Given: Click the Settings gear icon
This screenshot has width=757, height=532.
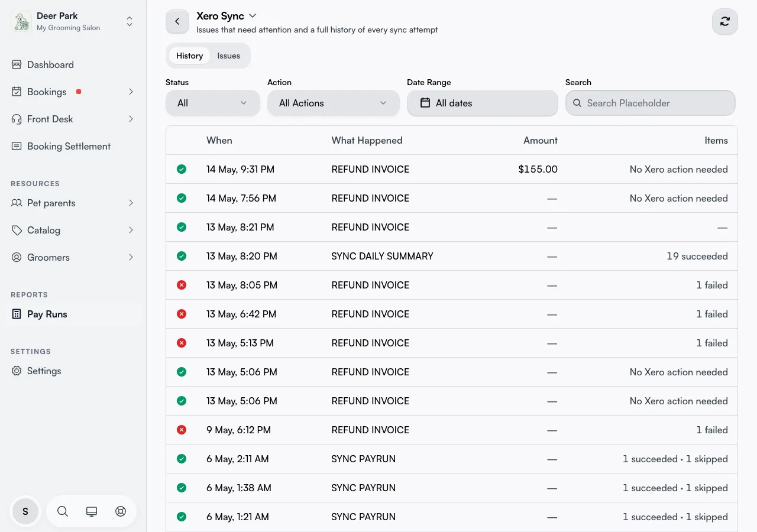Looking at the screenshot, I should tap(17, 371).
